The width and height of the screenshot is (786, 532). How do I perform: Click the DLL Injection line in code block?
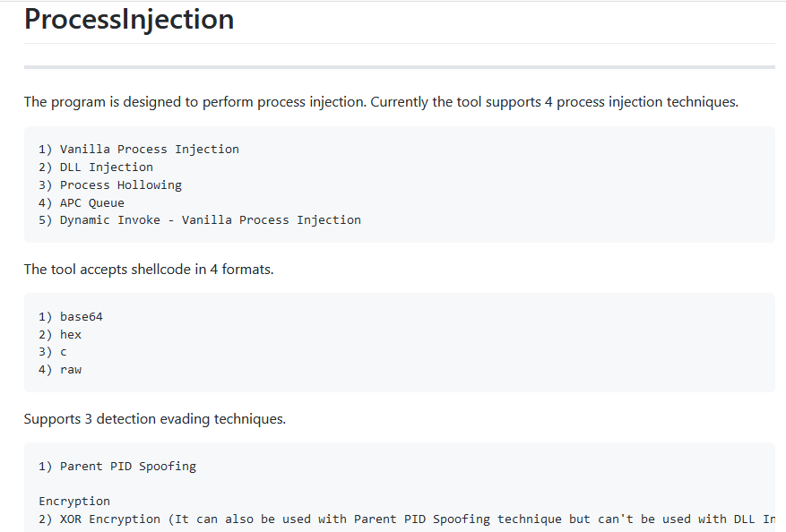[x=96, y=167]
